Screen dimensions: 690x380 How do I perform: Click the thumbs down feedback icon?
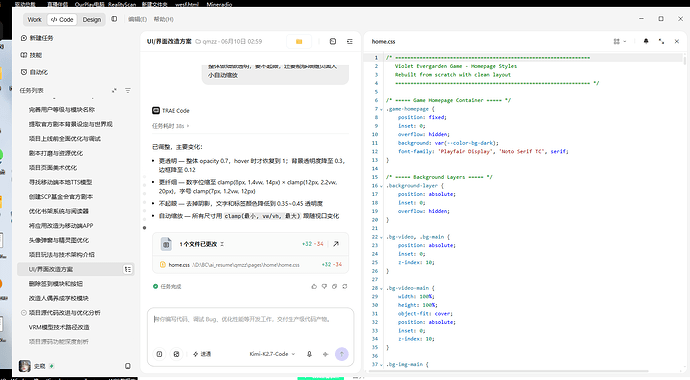tap(324, 286)
